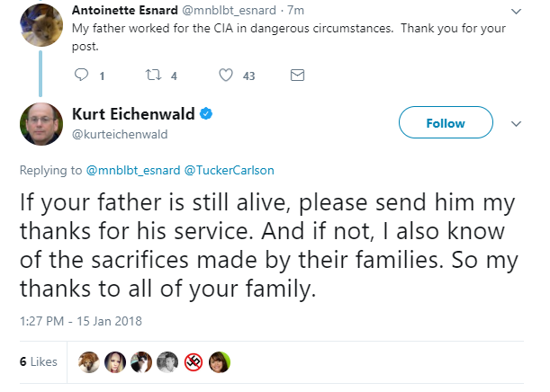Open Antoinette Esnard's cat avatar
This screenshot has height=392, width=550.
[x=41, y=25]
